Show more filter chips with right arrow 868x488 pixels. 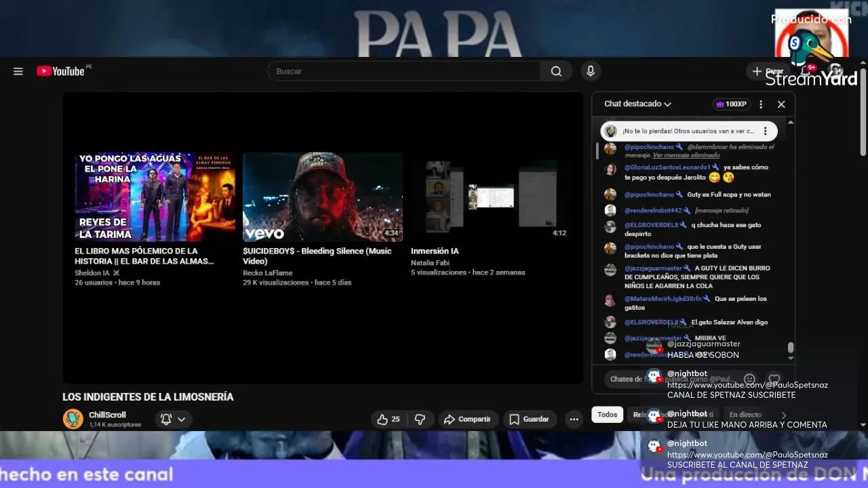tap(783, 415)
